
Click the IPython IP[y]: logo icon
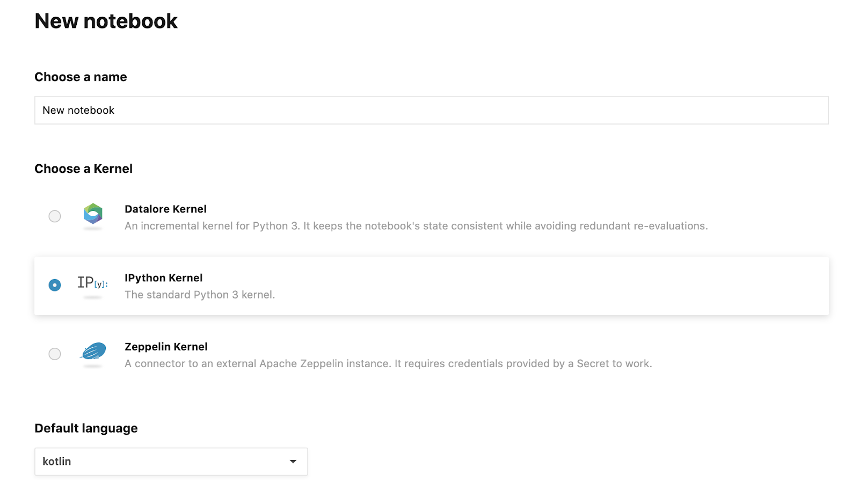point(92,282)
